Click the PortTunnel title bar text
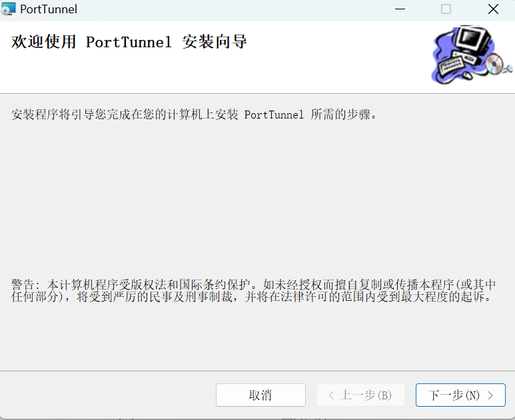 [49, 9]
